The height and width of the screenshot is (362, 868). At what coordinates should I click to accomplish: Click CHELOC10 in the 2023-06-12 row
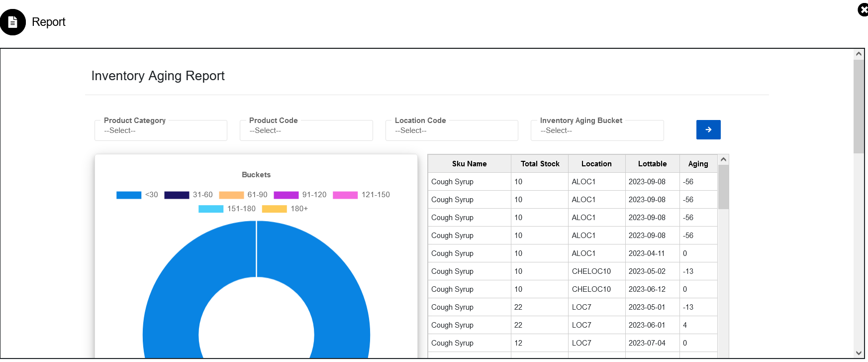[x=596, y=289]
